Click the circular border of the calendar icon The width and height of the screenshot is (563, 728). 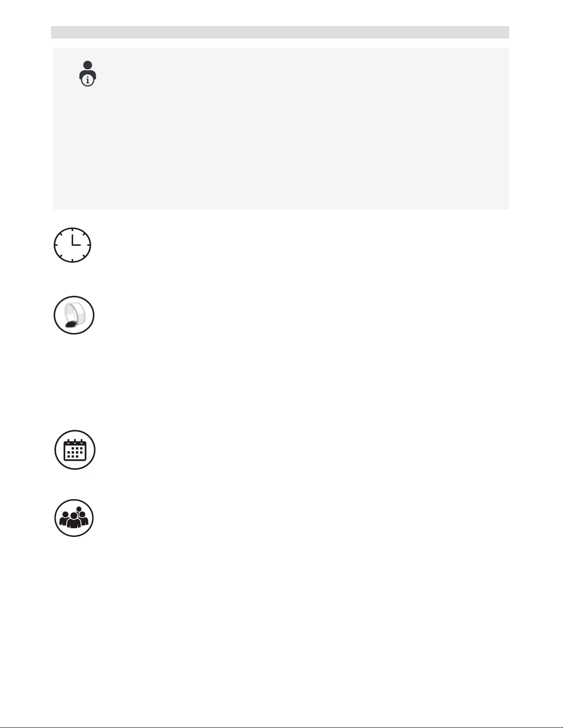75,431
